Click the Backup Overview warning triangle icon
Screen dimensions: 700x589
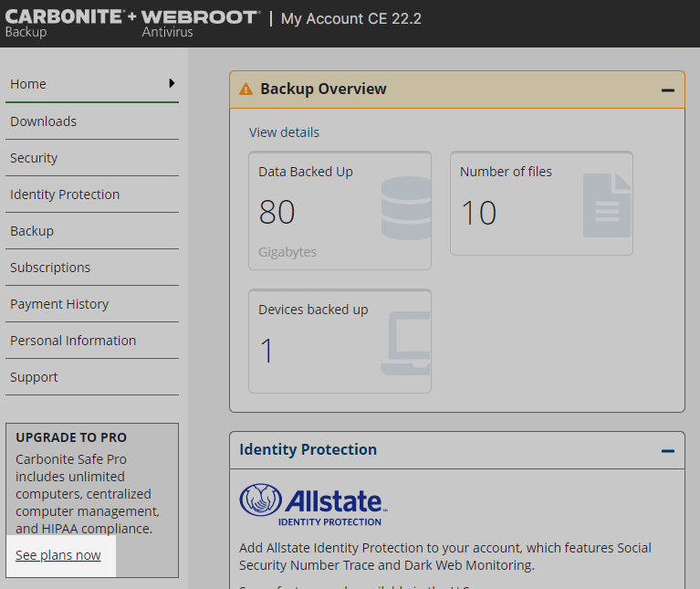246,89
